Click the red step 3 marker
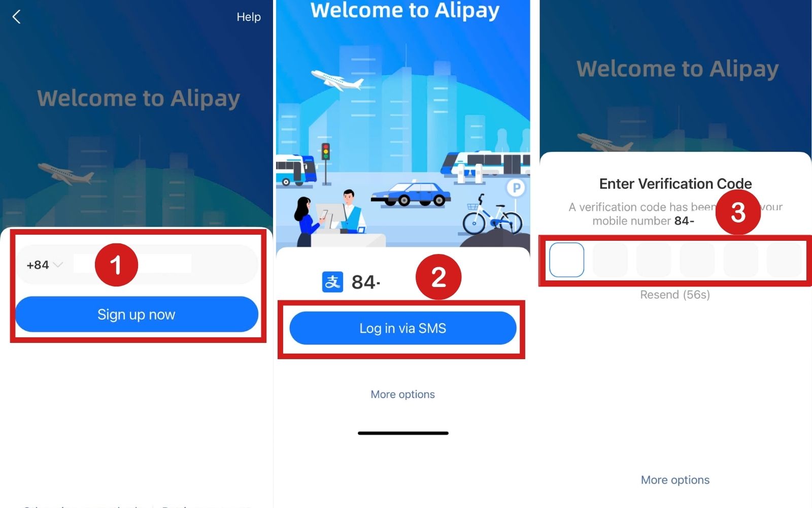Screen dimensions: 812x508 (x=738, y=212)
